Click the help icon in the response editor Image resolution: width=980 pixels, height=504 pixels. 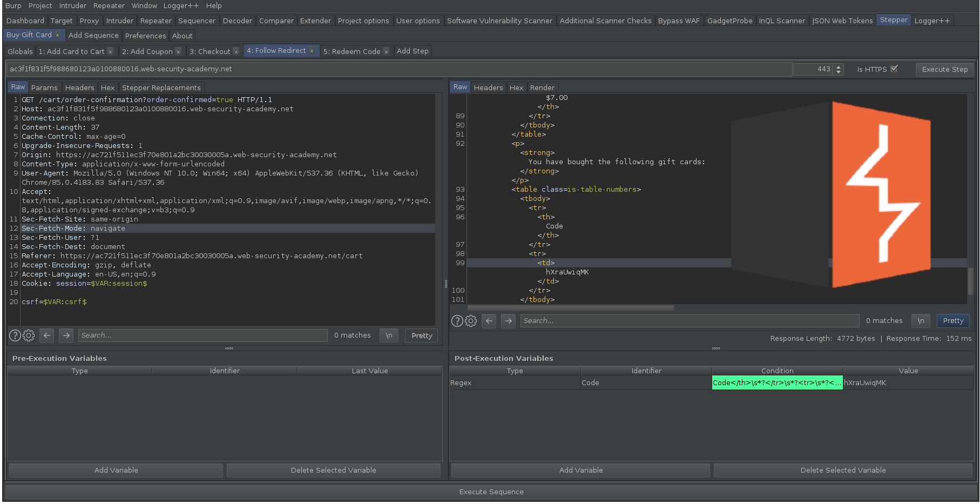[x=457, y=320]
